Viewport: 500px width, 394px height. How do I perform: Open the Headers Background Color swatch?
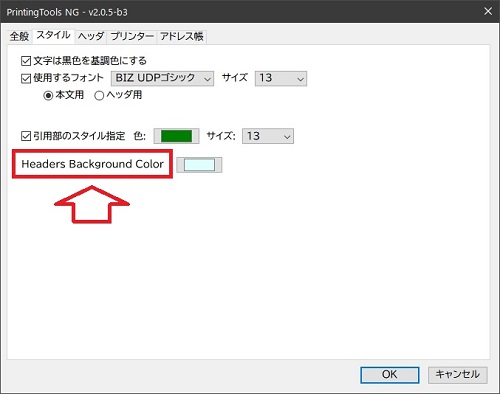click(x=199, y=165)
